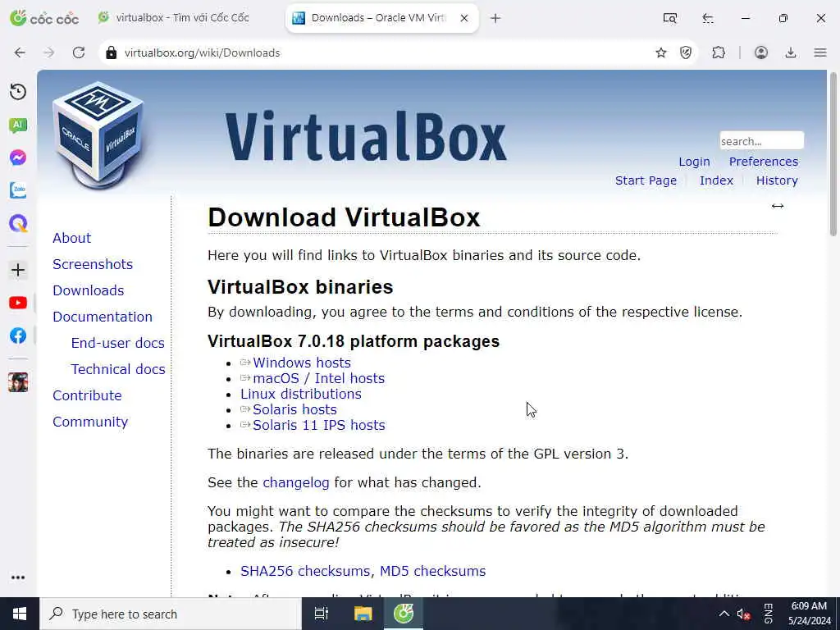Open Contribute in the left menu
Image resolution: width=840 pixels, height=630 pixels.
(x=87, y=395)
